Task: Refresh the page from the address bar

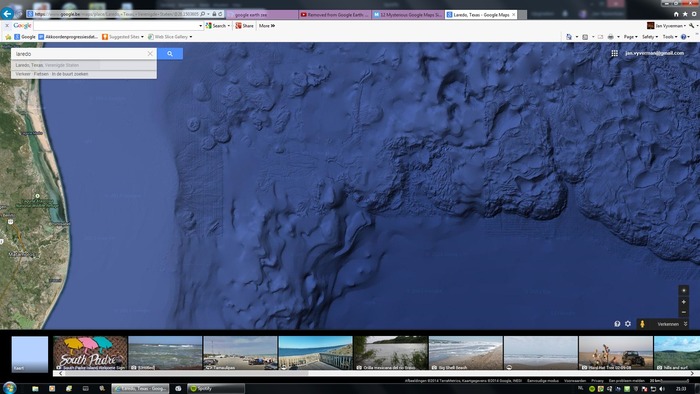Action: [221, 14]
